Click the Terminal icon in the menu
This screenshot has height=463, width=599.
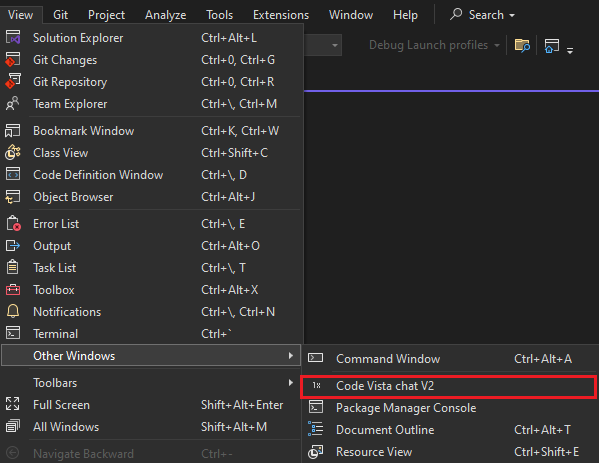[13, 333]
